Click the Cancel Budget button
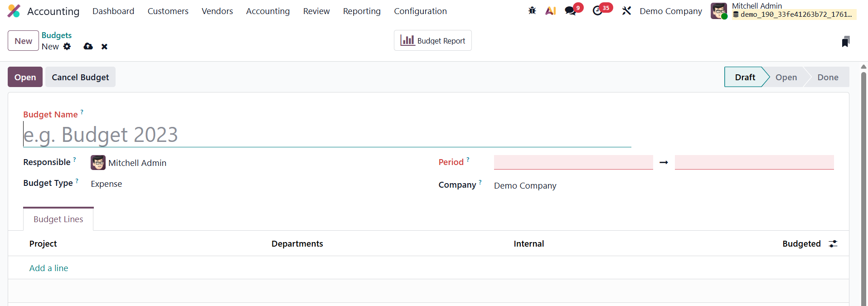The height and width of the screenshot is (306, 868). [80, 77]
